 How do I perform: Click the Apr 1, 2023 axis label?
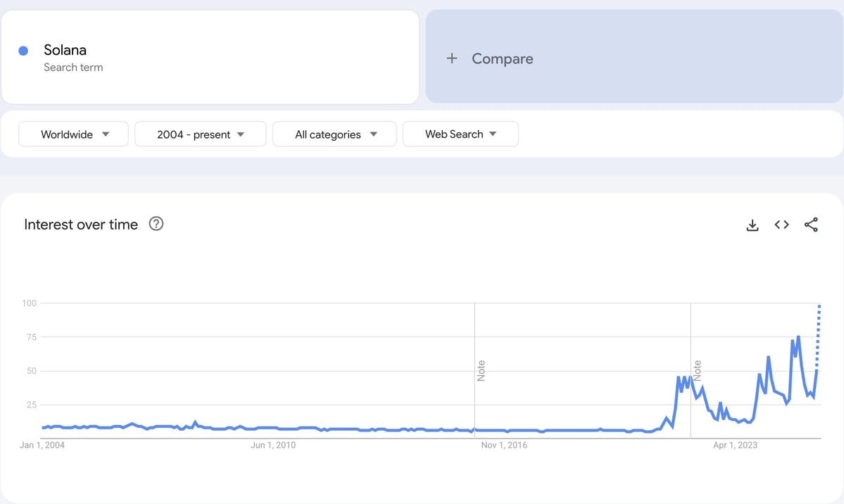(x=736, y=446)
